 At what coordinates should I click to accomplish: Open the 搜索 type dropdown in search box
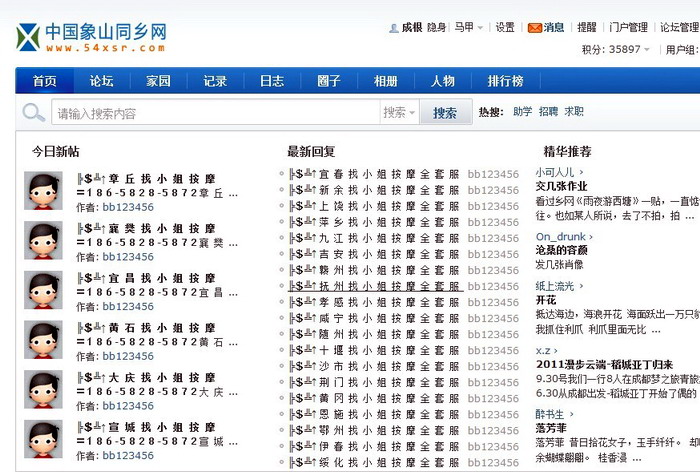[399, 113]
